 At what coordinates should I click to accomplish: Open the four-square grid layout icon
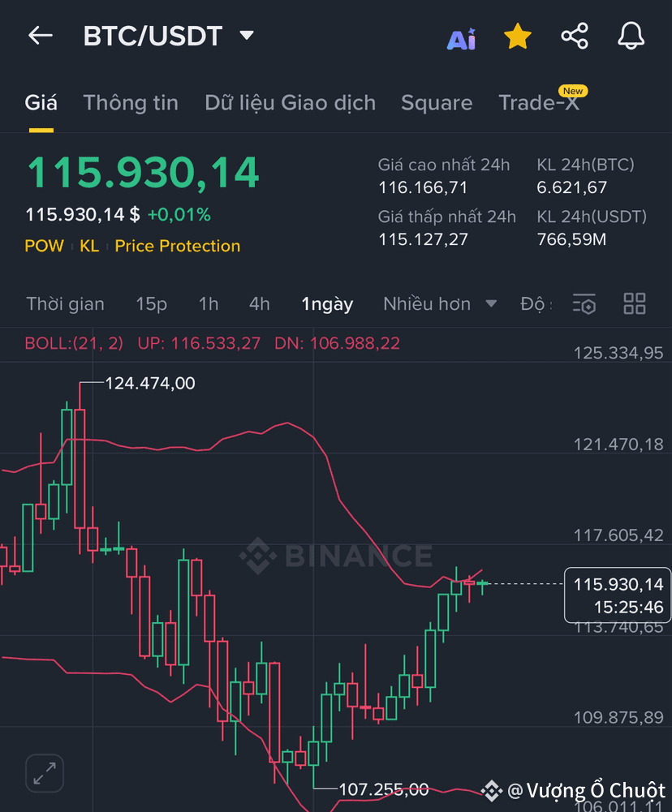click(x=635, y=303)
